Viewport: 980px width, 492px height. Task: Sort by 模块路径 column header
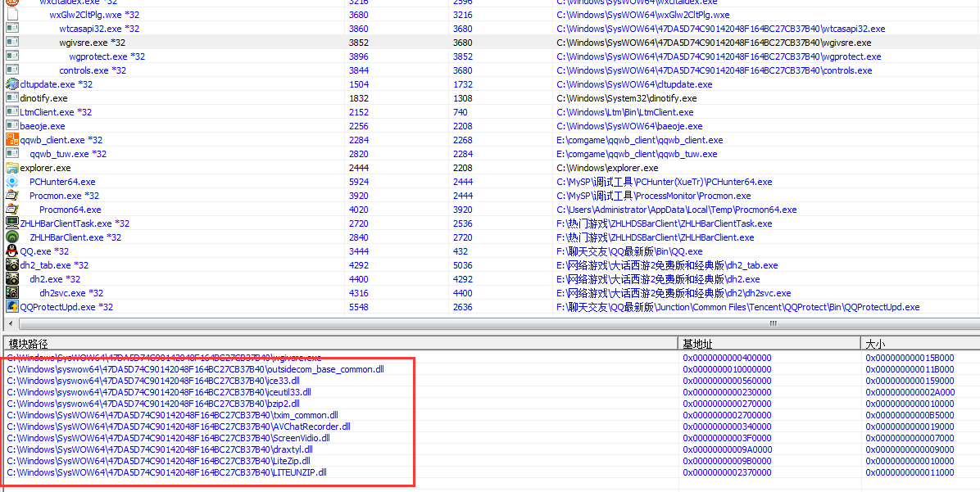pos(341,344)
